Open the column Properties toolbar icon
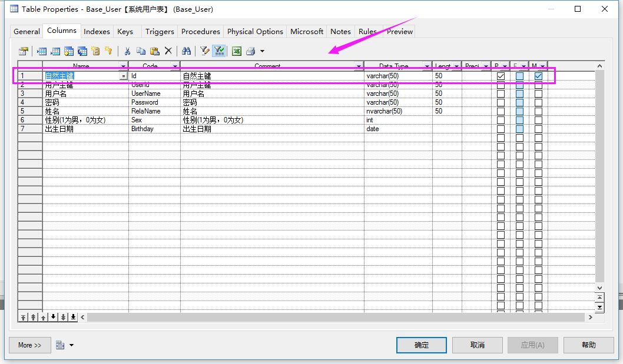623x364 pixels. pos(24,51)
